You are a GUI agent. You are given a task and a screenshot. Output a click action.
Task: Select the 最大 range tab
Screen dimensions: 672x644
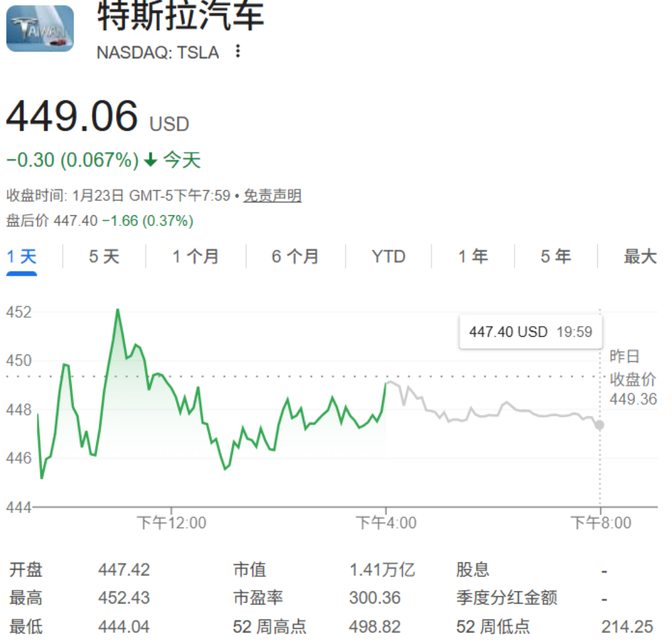click(x=640, y=257)
